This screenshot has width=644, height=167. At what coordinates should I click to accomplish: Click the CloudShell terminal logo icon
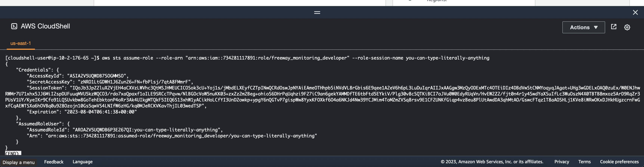click(14, 26)
